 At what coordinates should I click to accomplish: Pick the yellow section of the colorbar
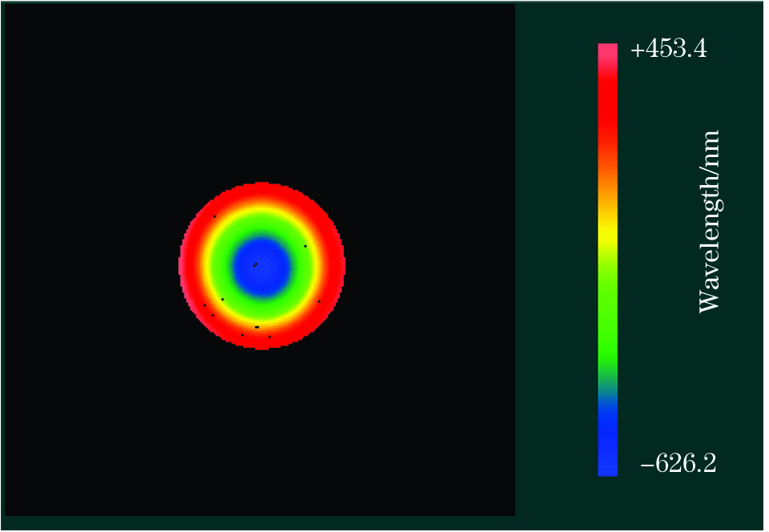coord(608,232)
